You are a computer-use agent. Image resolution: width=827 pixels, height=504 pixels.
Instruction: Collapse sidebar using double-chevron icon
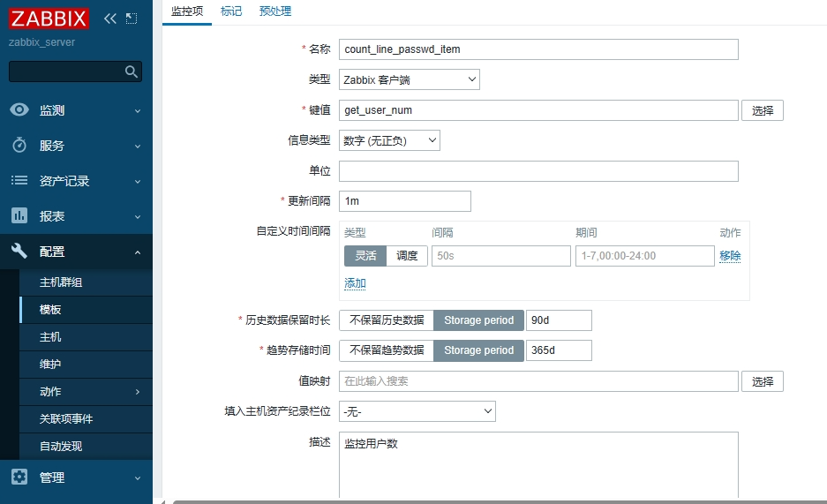pos(110,18)
